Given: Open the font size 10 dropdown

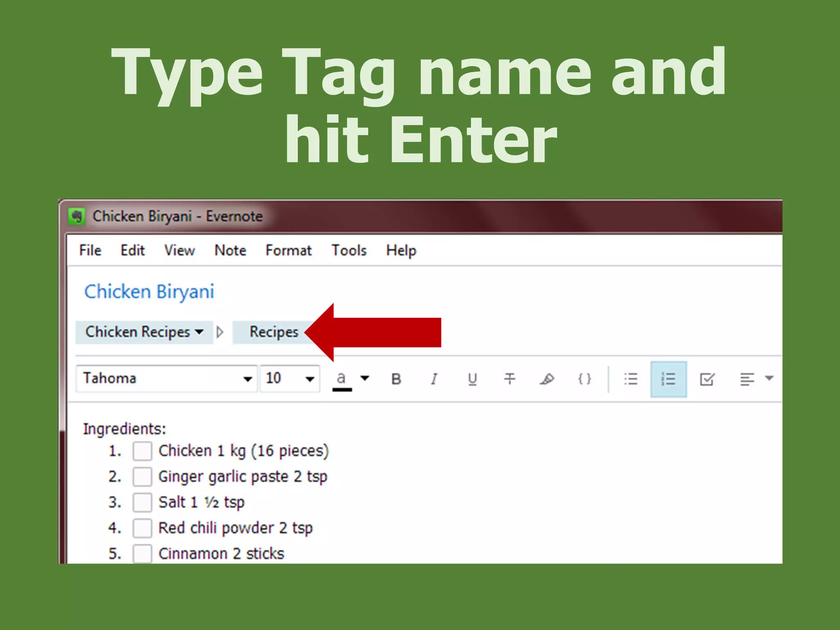Looking at the screenshot, I should pyautogui.click(x=290, y=379).
